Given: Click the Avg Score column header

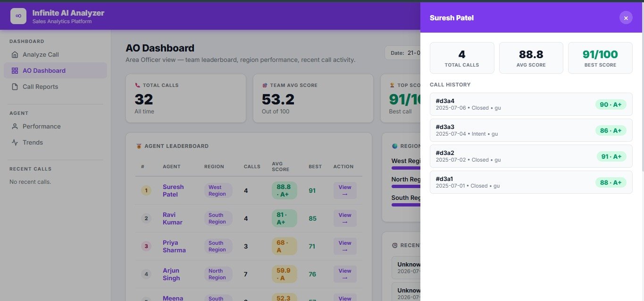Looking at the screenshot, I should pos(280,166).
